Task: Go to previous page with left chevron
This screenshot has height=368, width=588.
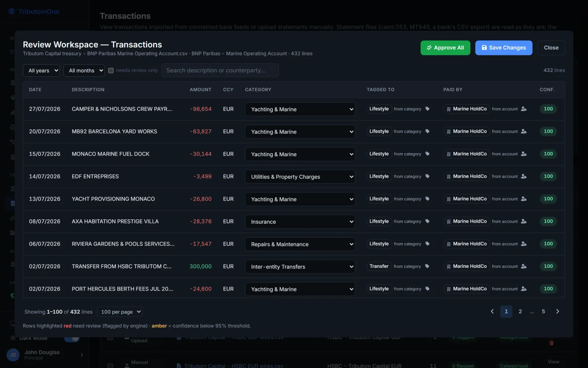Action: (x=492, y=311)
